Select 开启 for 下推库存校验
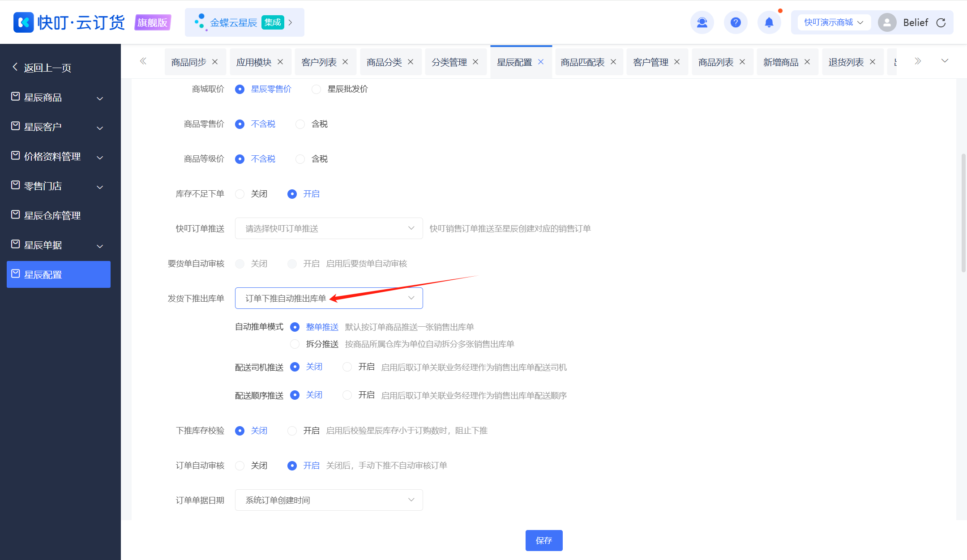967x560 pixels. 292,431
